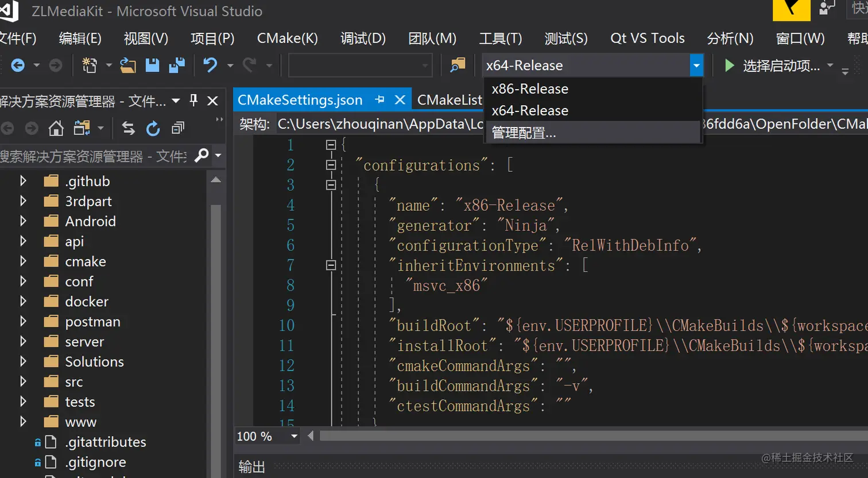This screenshot has height=478, width=868.
Task: Expand the cmake folder
Action: pos(23,261)
